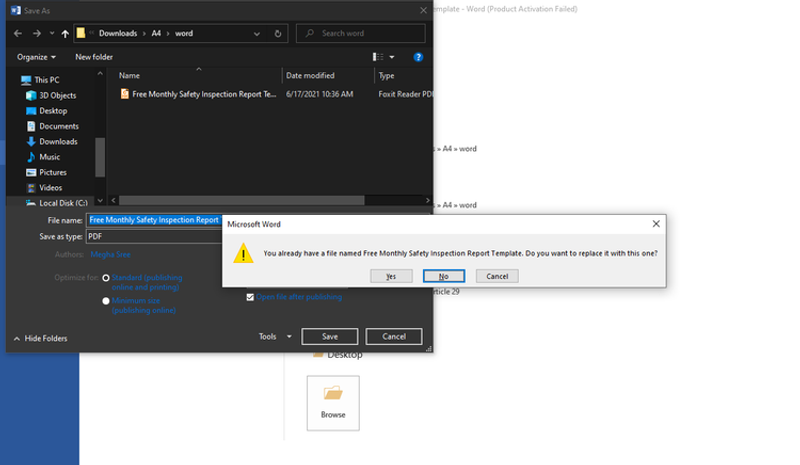
Task: Select Minimum size optimization option
Action: point(106,301)
